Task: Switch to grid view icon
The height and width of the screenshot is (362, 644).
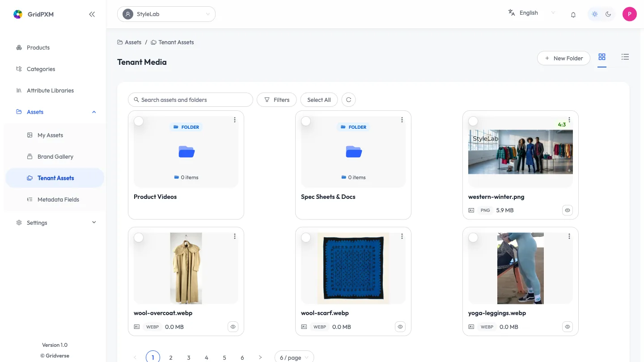Action: click(x=602, y=57)
